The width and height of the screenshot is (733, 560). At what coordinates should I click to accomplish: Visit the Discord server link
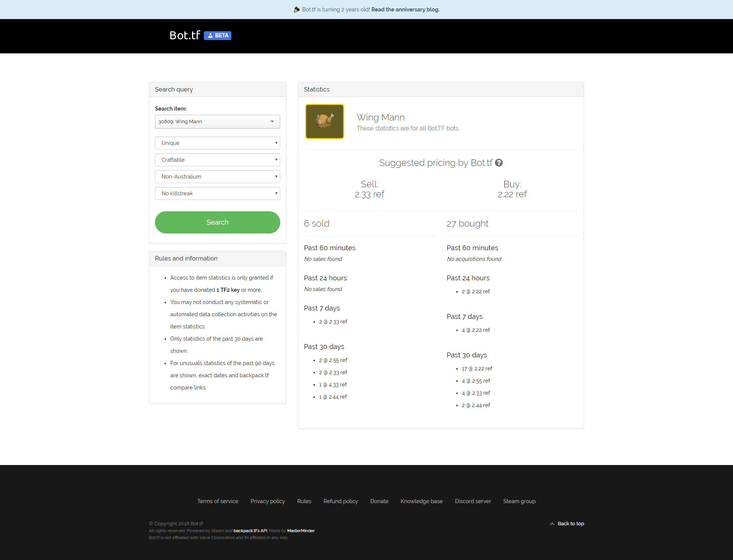473,501
